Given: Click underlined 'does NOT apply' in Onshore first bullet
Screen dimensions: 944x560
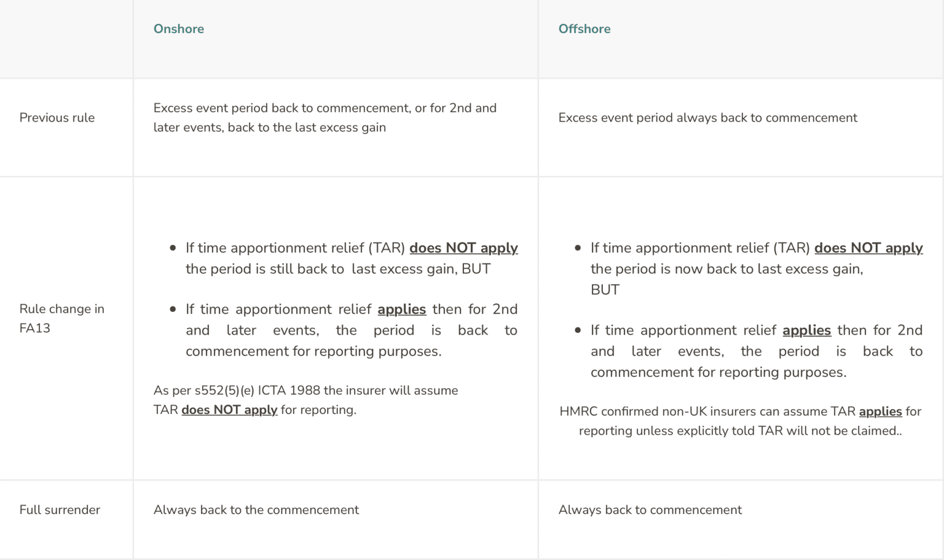Looking at the screenshot, I should [x=463, y=248].
